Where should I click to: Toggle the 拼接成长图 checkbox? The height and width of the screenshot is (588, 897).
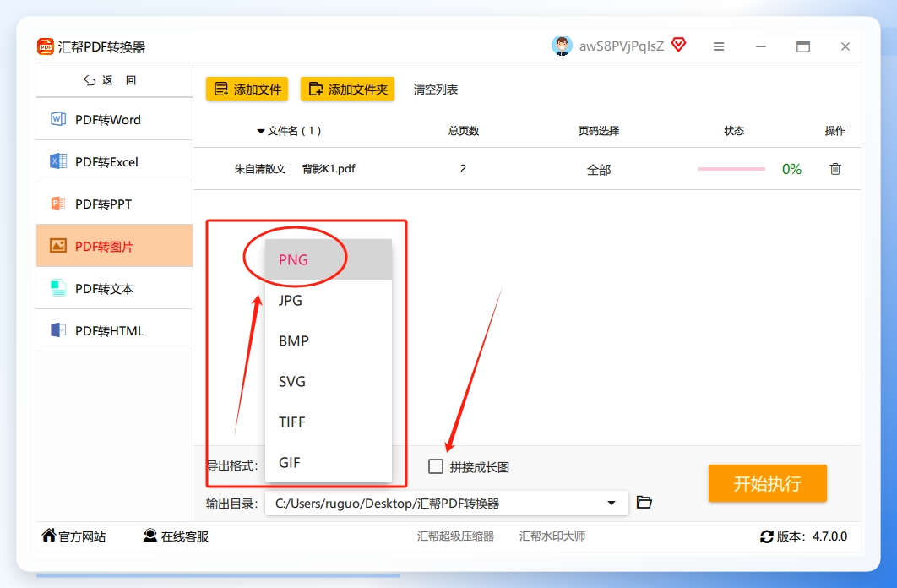435,466
